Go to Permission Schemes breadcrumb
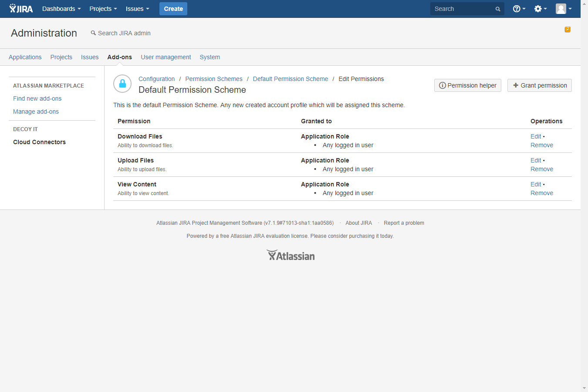Viewport: 588px width, 392px height. tap(214, 79)
